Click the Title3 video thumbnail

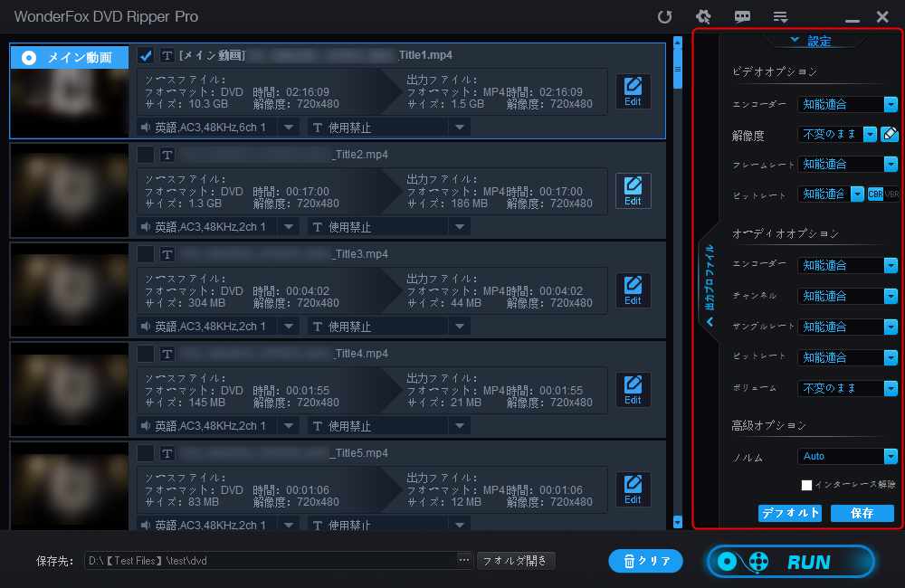coord(70,290)
